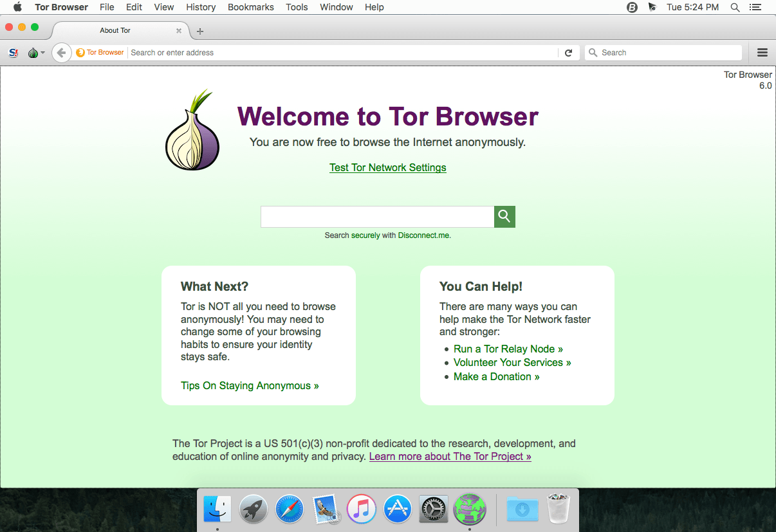Click the You Can Help! heading
This screenshot has height=532, width=776.
click(x=481, y=287)
